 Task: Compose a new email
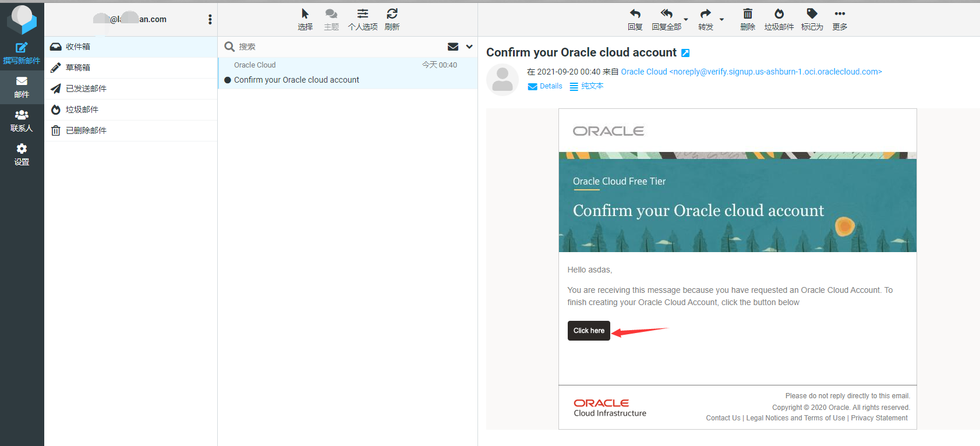pyautogui.click(x=22, y=54)
